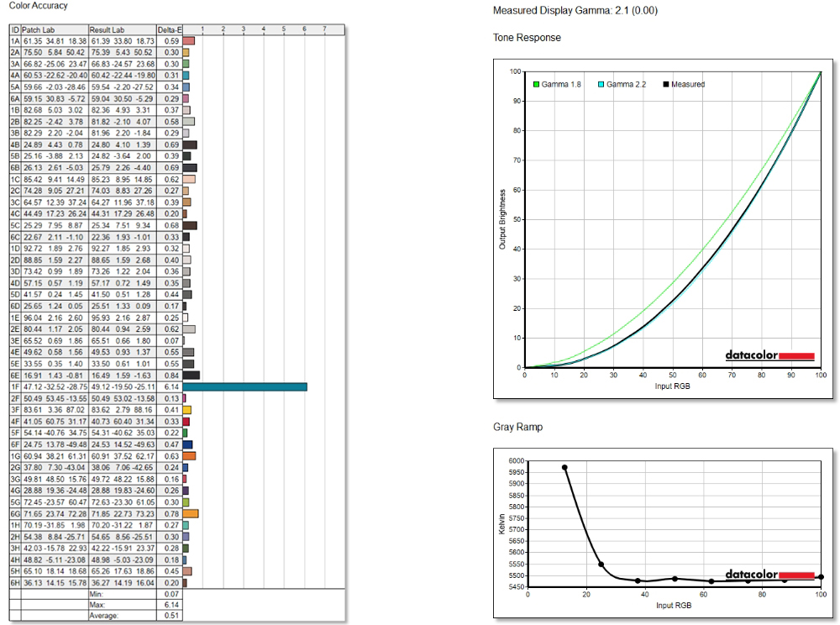Screen dimensions: 840x625
Task: Click datacolor logo in Gray Ramp chart
Action: pos(770,575)
